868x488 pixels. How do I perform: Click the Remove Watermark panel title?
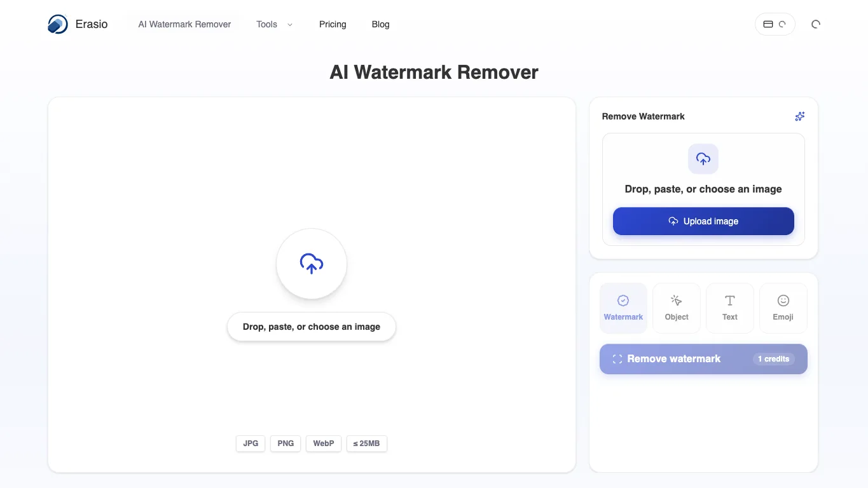[643, 116]
